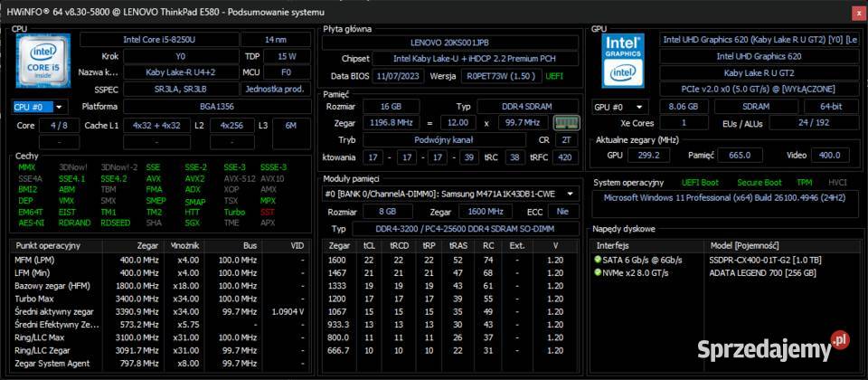868x380 pixels.
Task: Click the 14 nm process field
Action: tap(276, 39)
